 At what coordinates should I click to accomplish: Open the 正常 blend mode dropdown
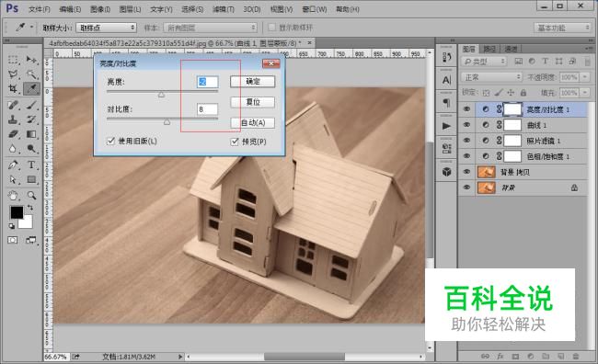491,77
